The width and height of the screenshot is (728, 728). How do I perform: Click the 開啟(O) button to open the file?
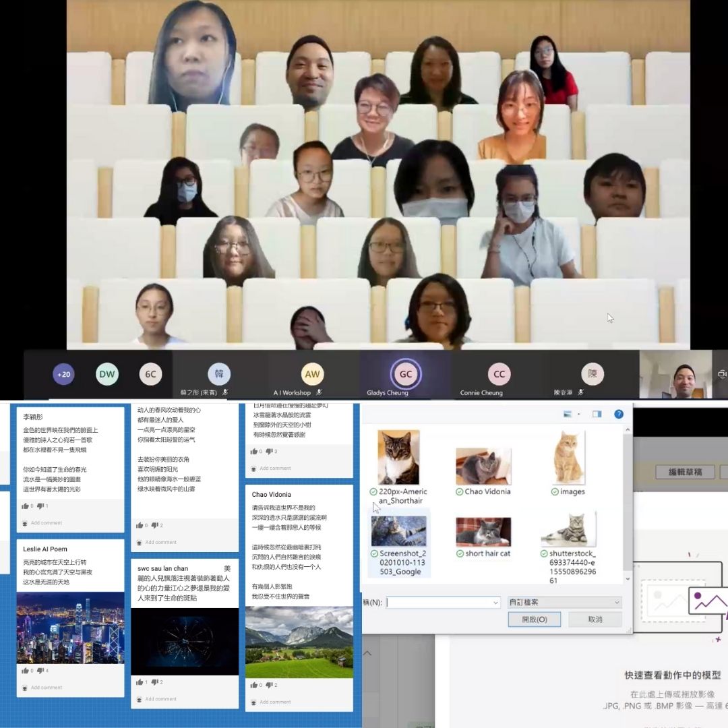(535, 619)
